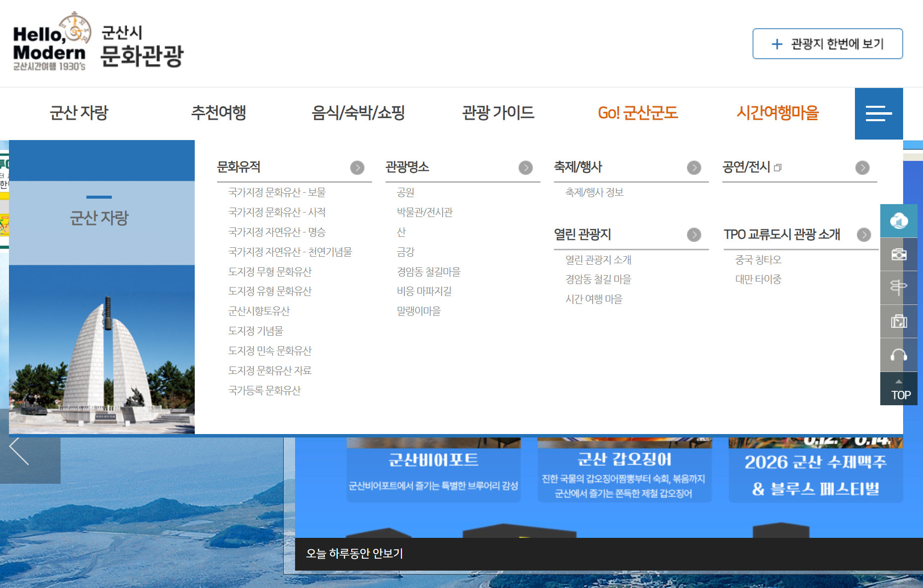Open 금강 link
The image size is (923, 588).
pos(405,252)
